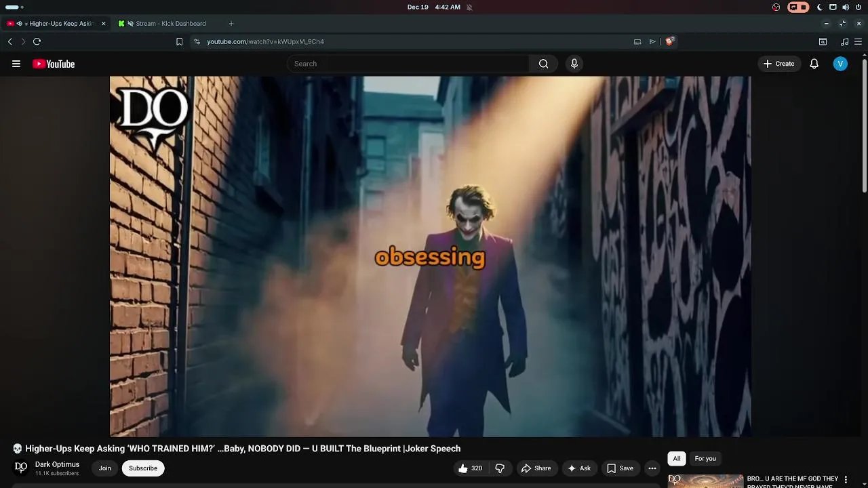Click the Brave Shields lion icon
Image resolution: width=868 pixels, height=488 pixels.
[x=669, y=41]
